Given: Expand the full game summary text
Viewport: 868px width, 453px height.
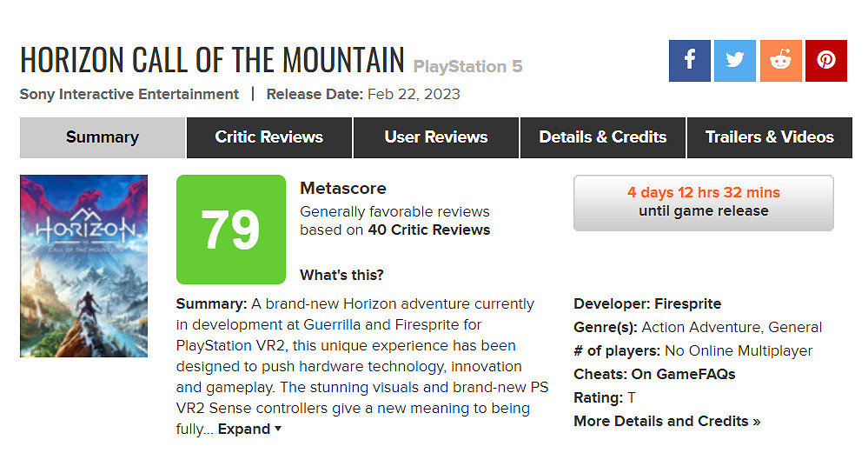Looking at the screenshot, I should [x=249, y=429].
